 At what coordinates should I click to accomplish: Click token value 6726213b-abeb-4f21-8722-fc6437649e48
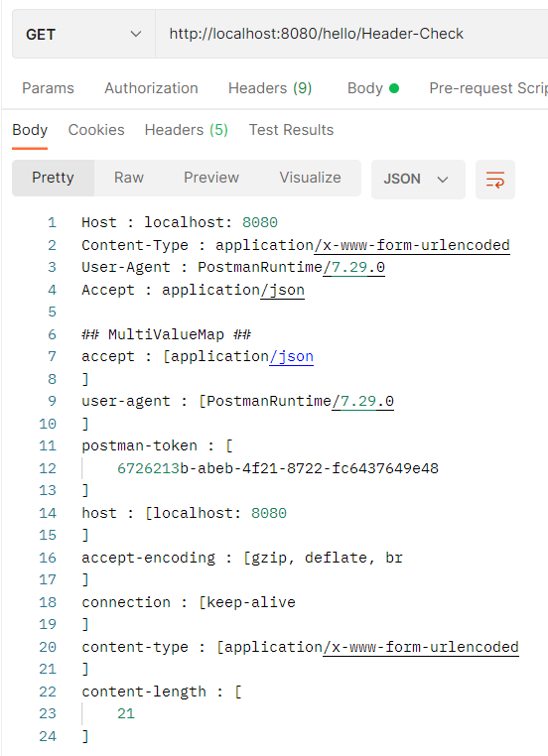(x=278, y=468)
